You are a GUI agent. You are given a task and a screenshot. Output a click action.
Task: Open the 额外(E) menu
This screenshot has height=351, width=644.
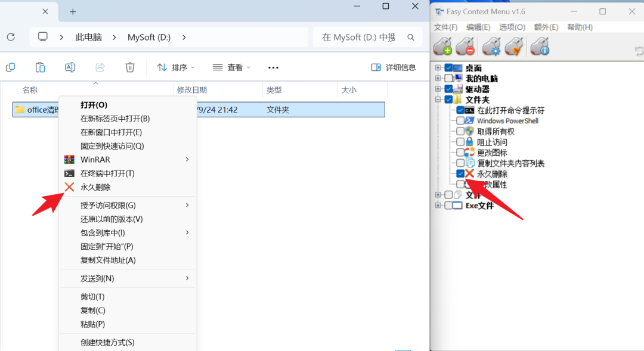click(546, 27)
